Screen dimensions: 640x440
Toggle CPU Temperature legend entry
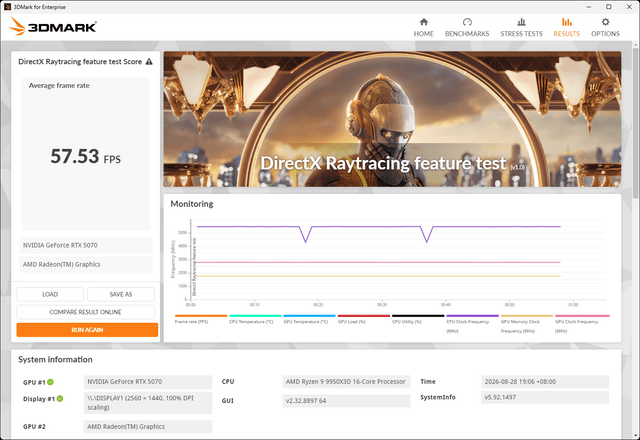255,321
